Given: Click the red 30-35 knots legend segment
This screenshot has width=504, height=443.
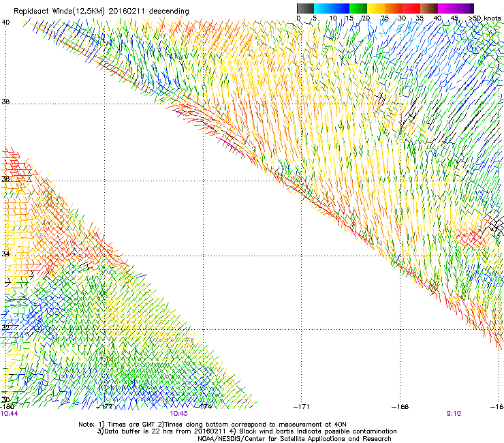Looking at the screenshot, I should 411,8.
